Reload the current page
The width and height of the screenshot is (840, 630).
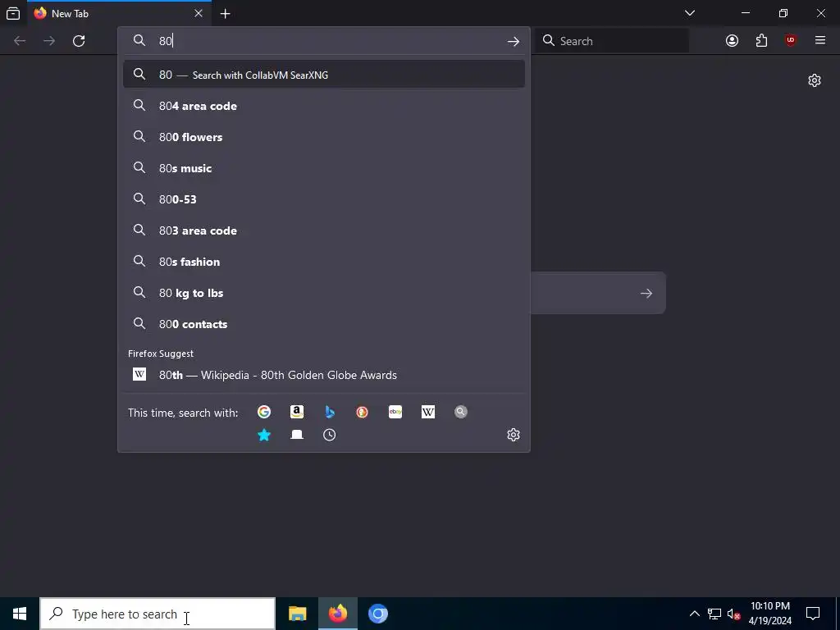79,41
